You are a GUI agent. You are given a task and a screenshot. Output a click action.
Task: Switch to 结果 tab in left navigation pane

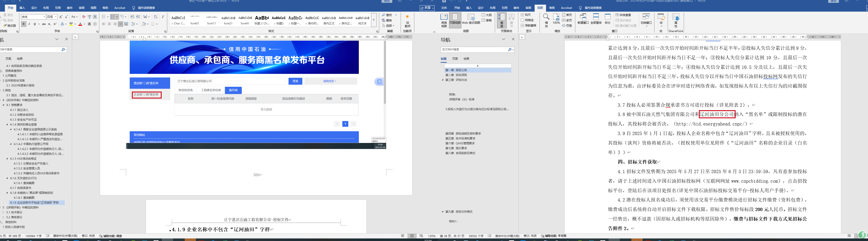pyautogui.click(x=20, y=59)
